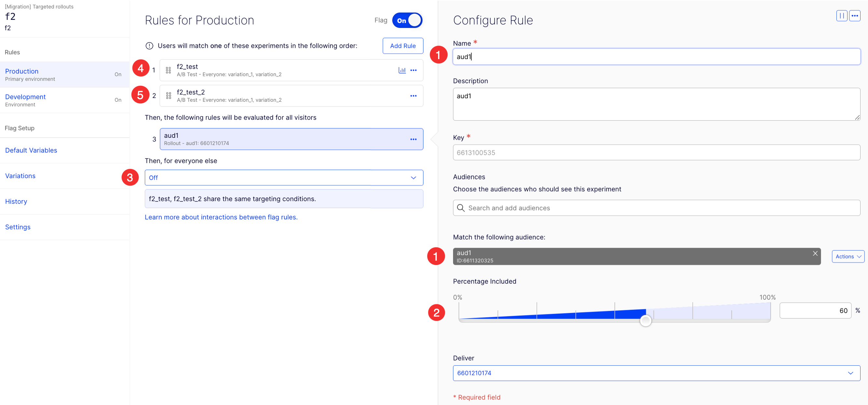Click the pause icon in Configure Rule header
The width and height of the screenshot is (868, 405).
coord(841,16)
